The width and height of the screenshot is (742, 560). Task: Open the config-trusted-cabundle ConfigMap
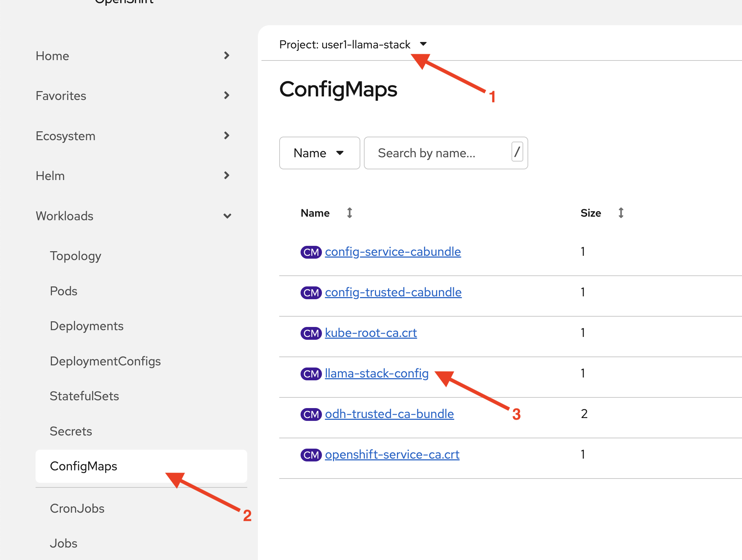(x=393, y=292)
